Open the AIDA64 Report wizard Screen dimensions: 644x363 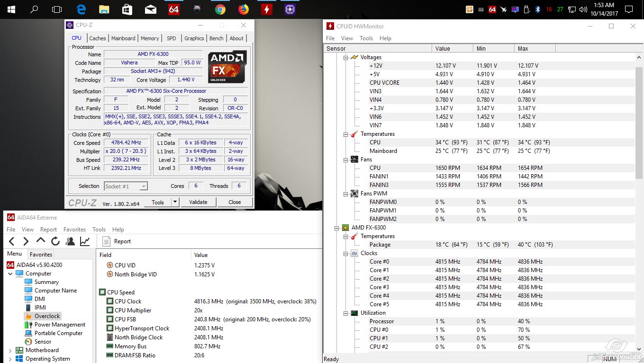point(117,241)
